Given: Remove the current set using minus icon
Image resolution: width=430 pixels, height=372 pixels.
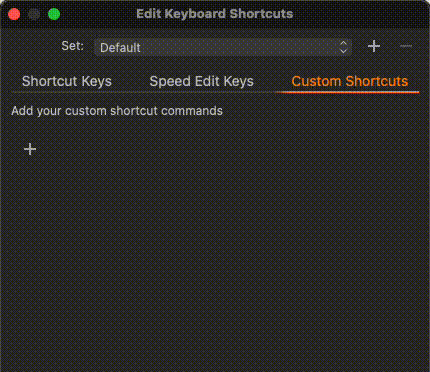Looking at the screenshot, I should [406, 46].
